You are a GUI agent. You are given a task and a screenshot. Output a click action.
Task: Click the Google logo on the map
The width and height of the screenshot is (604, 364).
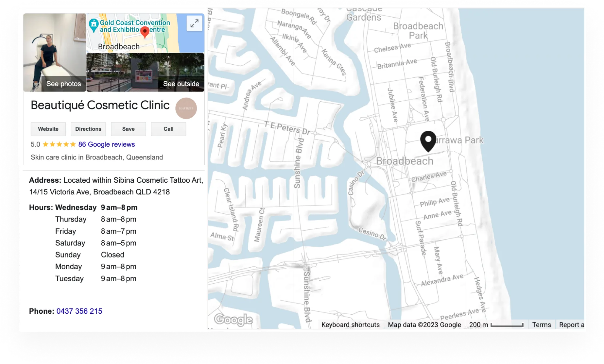tap(233, 319)
